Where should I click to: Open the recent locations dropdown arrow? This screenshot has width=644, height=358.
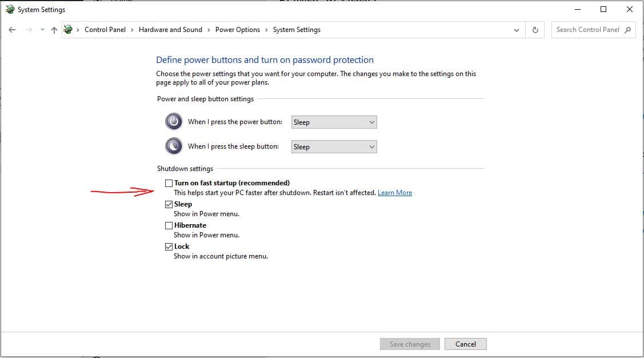(x=42, y=30)
